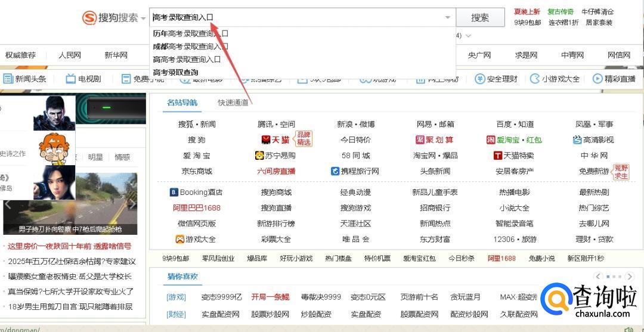Open the 东方财富 link
The image size is (644, 332).
(x=435, y=239)
